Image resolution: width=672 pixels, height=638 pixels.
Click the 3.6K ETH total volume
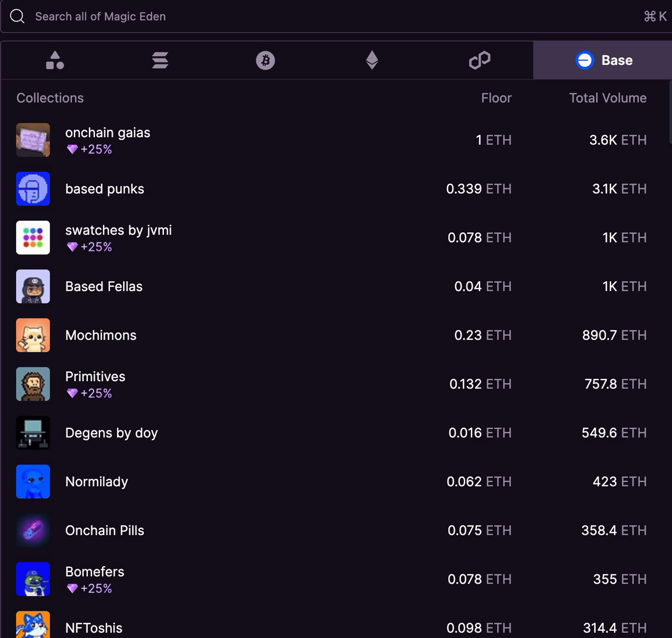pyautogui.click(x=618, y=140)
